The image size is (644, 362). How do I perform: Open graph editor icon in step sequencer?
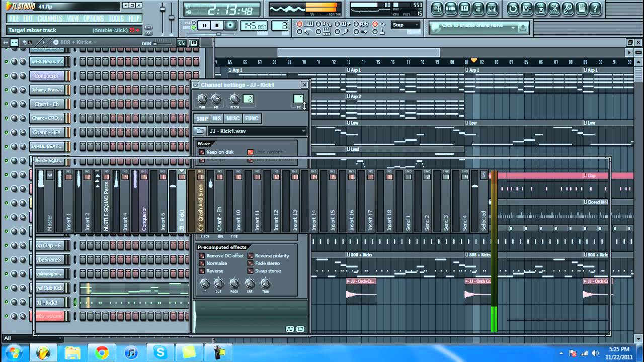(x=182, y=43)
